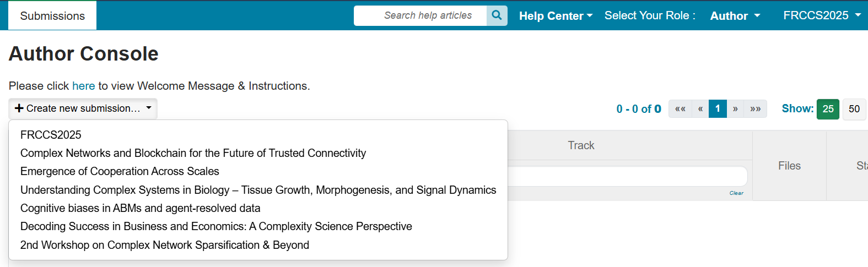Click the search magnifier icon
The height and width of the screenshot is (267, 868).
coord(497,15)
